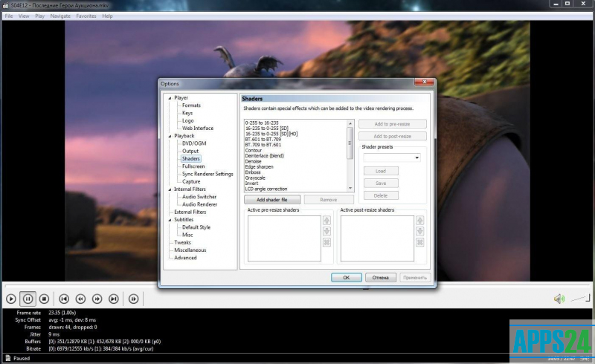Screen dimensions: 595x364
Task: Move active post-resize shader down
Action: tap(420, 231)
